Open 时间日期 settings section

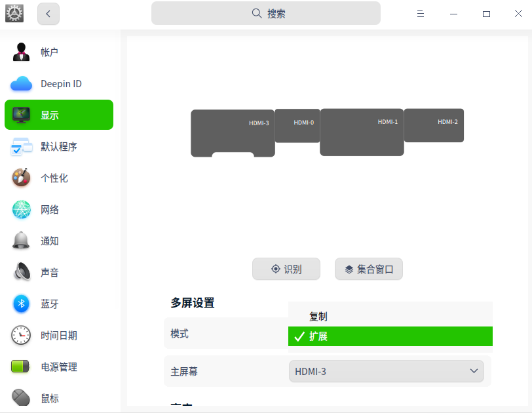pyautogui.click(x=59, y=335)
